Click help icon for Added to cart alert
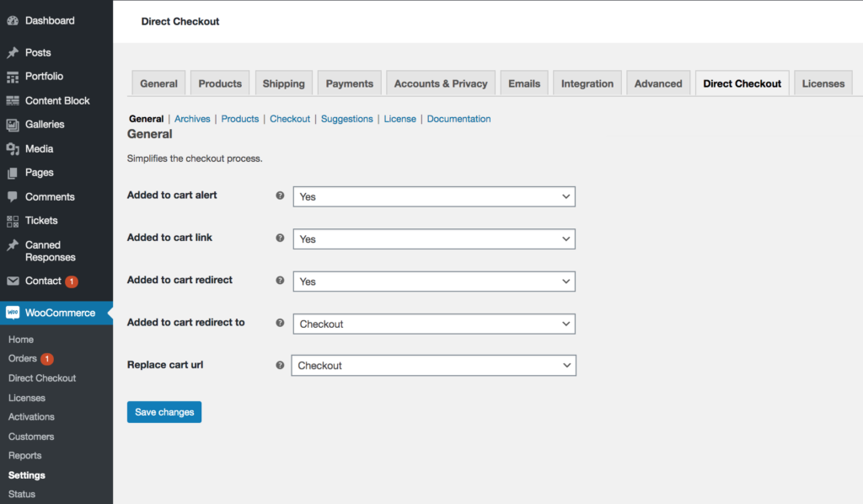 (280, 196)
